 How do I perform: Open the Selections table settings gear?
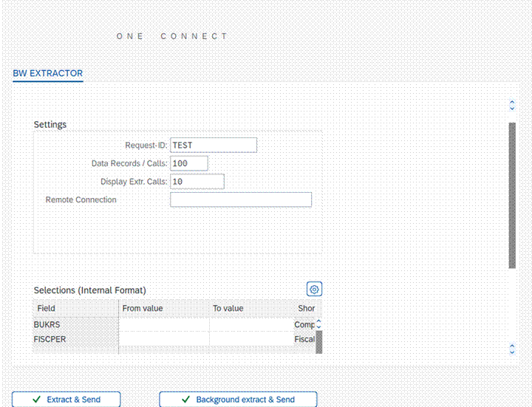(x=314, y=290)
